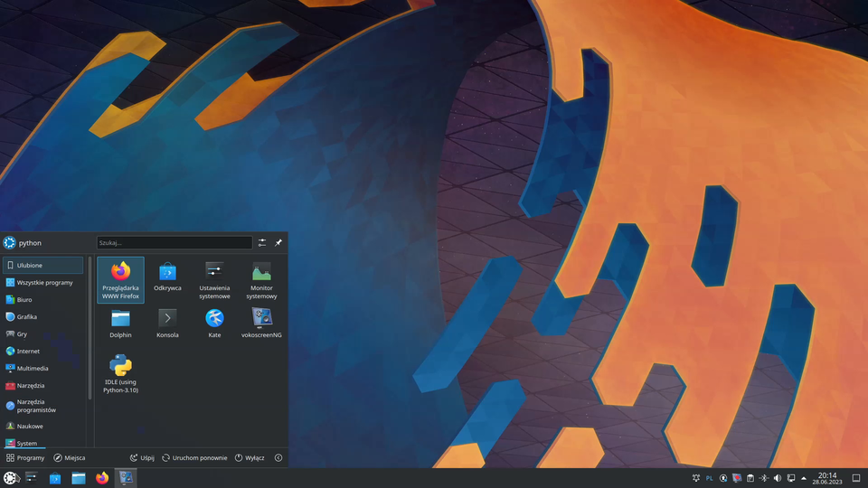Launch Monitor systemowy
The height and width of the screenshot is (488, 868).
261,279
